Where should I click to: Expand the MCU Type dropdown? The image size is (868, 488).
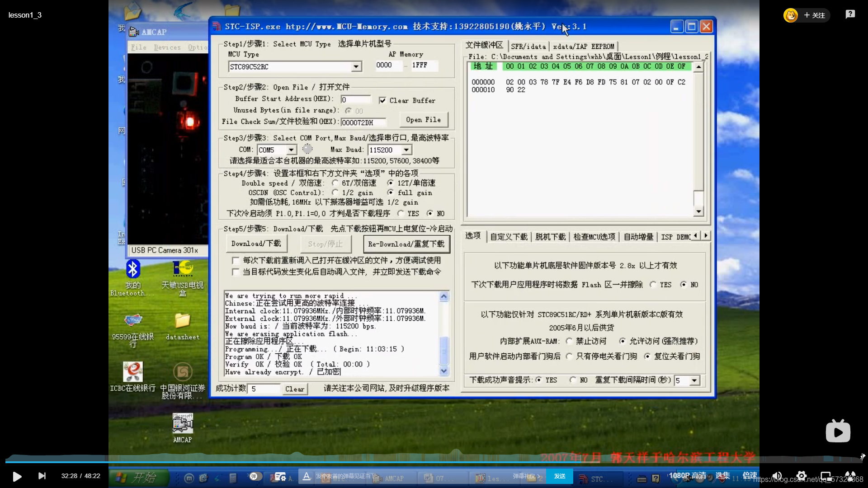(356, 67)
